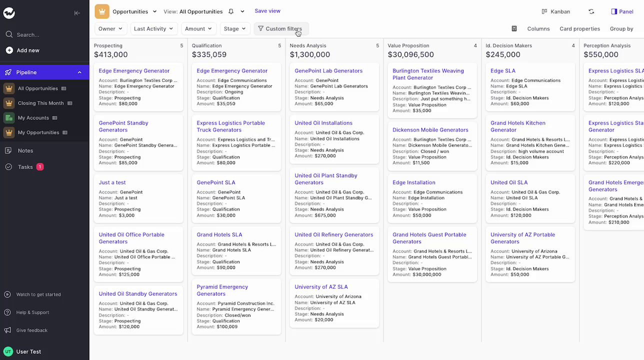Collapse the Pipeline section
The width and height of the screenshot is (644, 360).
(x=79, y=72)
